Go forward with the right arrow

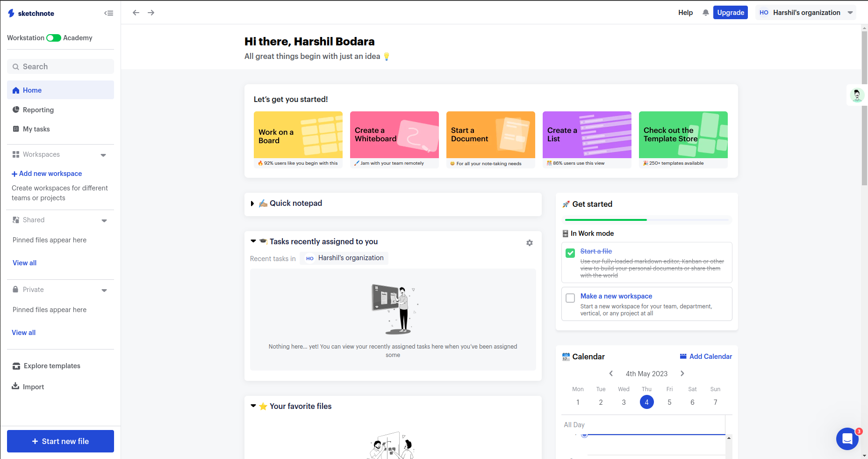[x=151, y=13]
